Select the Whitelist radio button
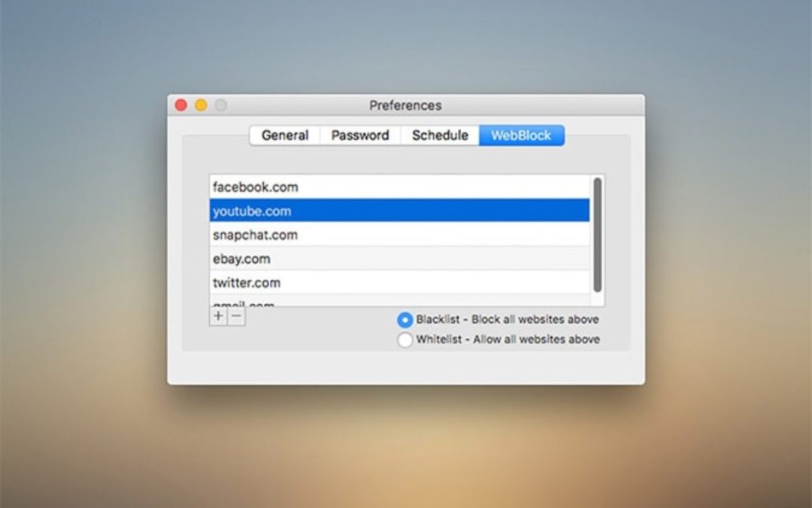 tap(405, 339)
